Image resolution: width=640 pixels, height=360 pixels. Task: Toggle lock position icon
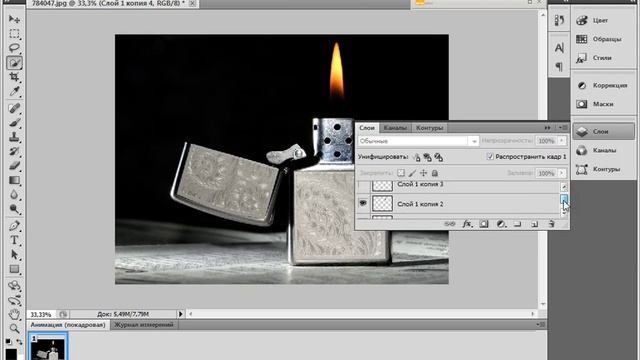424,173
